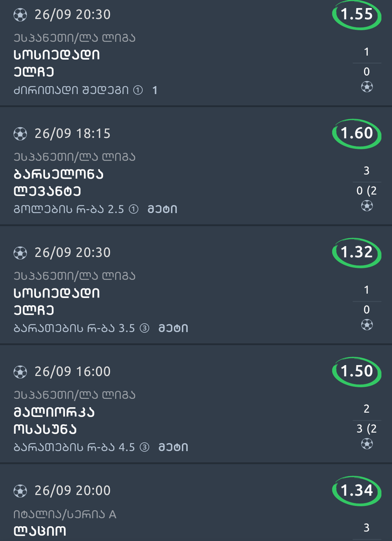Click იტალია/სერია A league label

(64, 514)
